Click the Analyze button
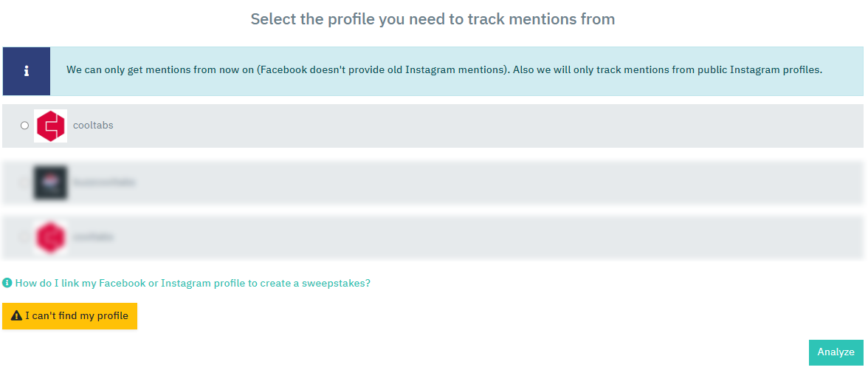 point(836,352)
